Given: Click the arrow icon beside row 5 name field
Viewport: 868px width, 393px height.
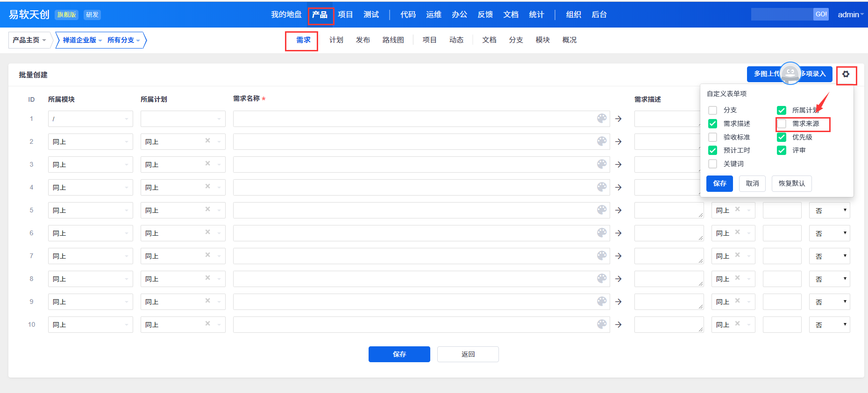Looking at the screenshot, I should (x=619, y=211).
